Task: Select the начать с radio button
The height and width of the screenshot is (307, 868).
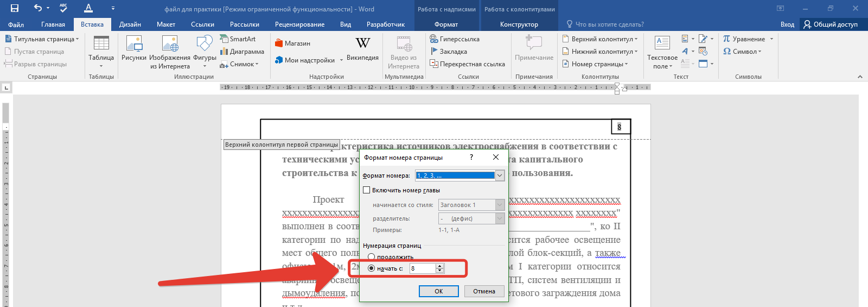Action: pos(372,268)
